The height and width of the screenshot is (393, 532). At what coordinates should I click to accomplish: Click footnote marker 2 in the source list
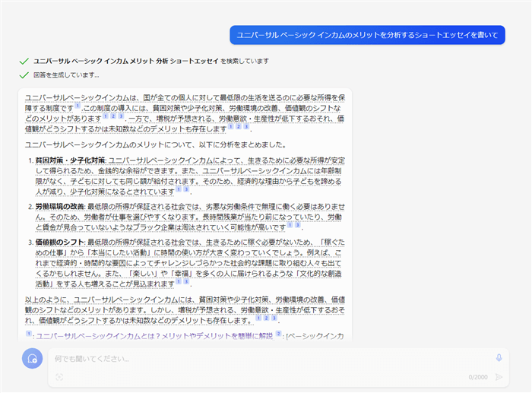coord(279,334)
